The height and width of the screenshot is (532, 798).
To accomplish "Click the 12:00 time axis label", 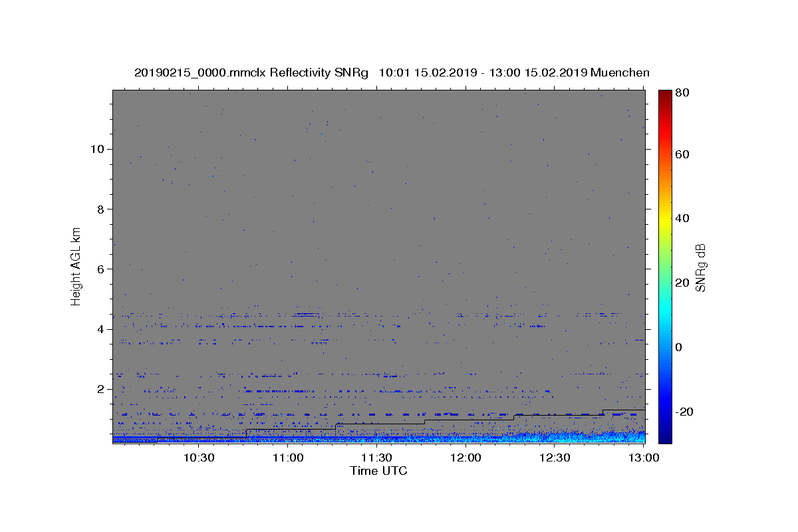I will click(x=466, y=458).
